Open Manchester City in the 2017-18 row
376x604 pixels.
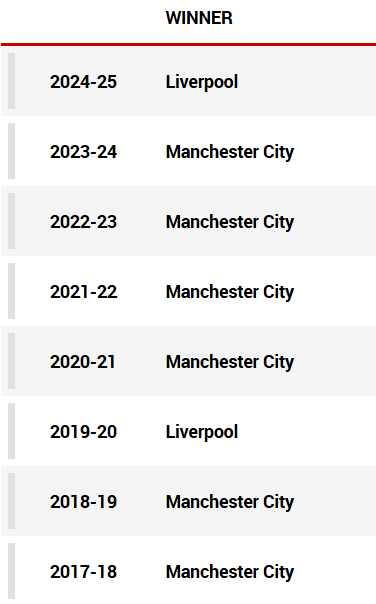point(230,573)
